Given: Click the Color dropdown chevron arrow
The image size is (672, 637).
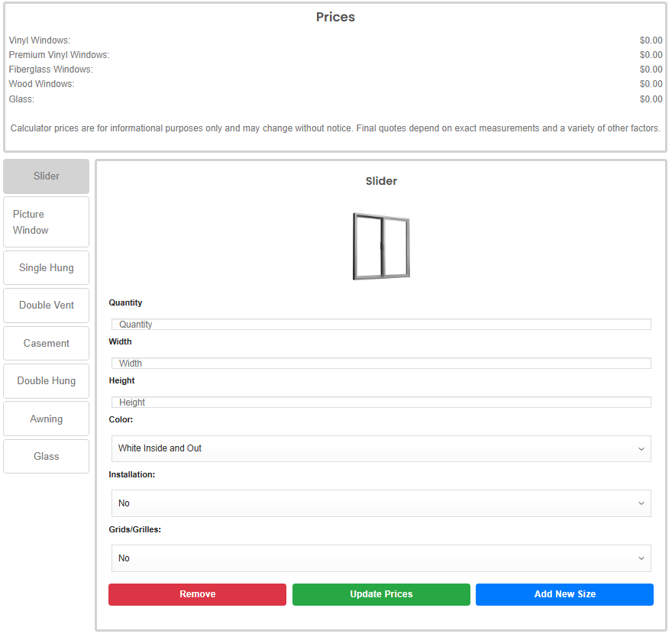Looking at the screenshot, I should click(641, 449).
